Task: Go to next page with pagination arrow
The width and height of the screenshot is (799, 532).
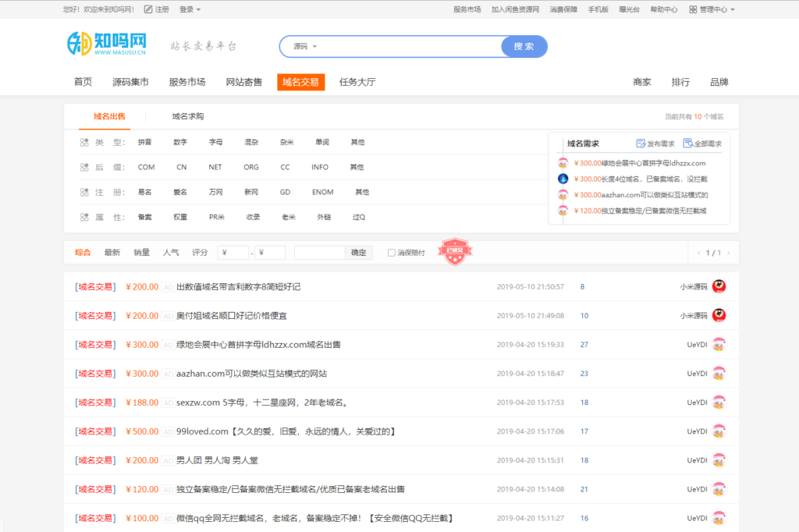Action: 729,253
